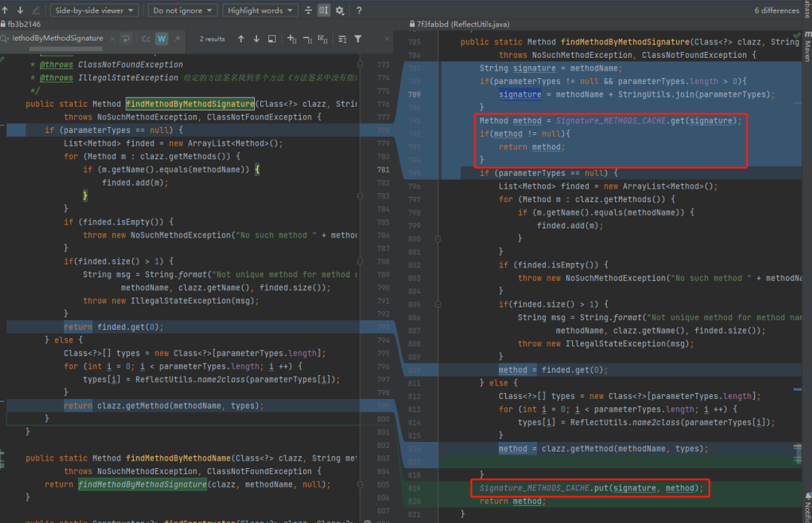
Task: Unselect occurrence icon in search bar
Action: point(307,39)
